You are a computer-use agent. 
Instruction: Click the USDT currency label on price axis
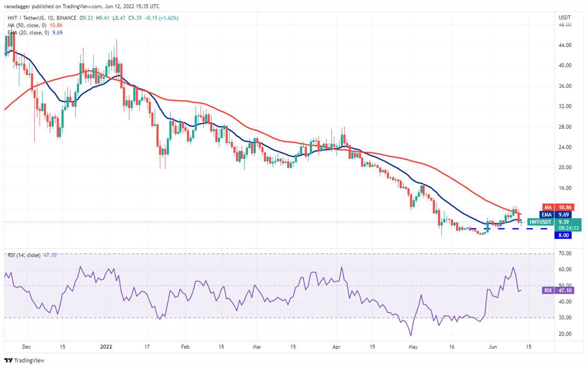(565, 17)
